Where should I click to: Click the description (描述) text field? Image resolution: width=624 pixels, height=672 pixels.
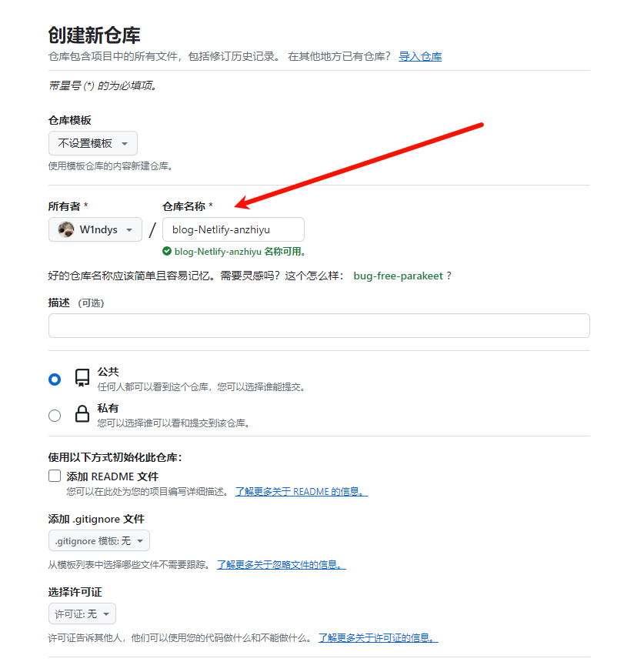(319, 326)
